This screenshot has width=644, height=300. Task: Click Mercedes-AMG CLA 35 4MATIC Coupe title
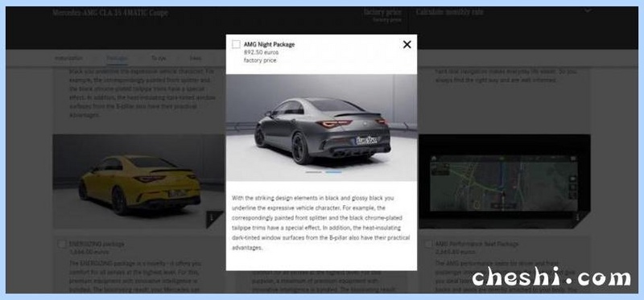pyautogui.click(x=110, y=13)
